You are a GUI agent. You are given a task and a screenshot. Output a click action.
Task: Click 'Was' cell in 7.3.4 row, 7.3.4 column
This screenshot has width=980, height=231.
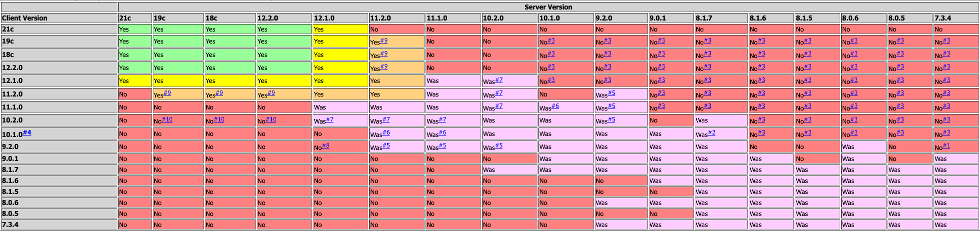coord(956,224)
